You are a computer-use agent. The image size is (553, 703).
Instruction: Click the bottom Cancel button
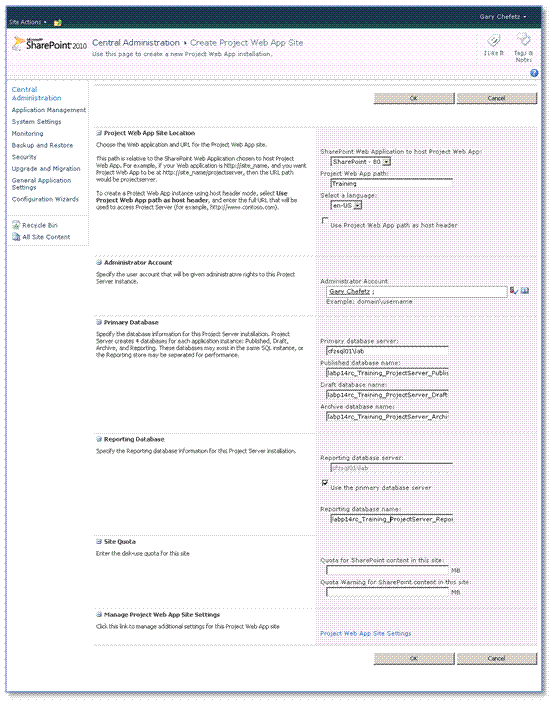coord(496,659)
